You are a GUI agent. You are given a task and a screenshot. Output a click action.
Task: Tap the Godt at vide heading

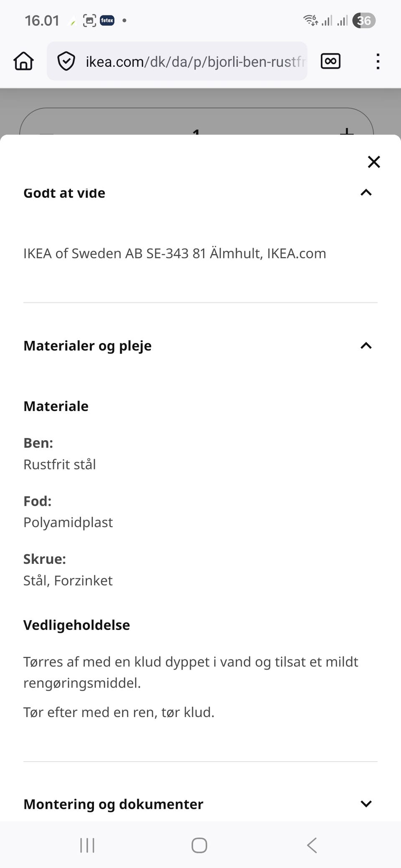[x=64, y=193]
